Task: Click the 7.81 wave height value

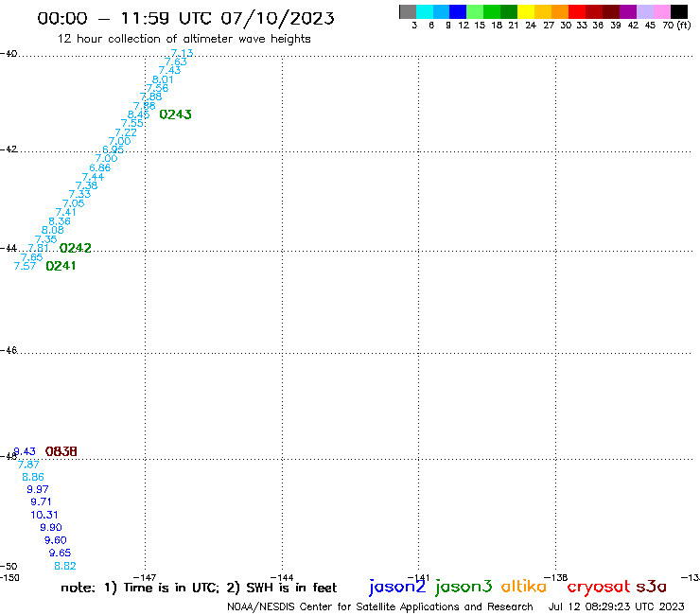Action: point(39,248)
